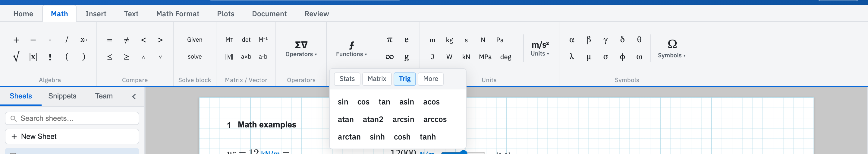Click the solve button
The width and height of the screenshot is (868, 154).
[195, 57]
